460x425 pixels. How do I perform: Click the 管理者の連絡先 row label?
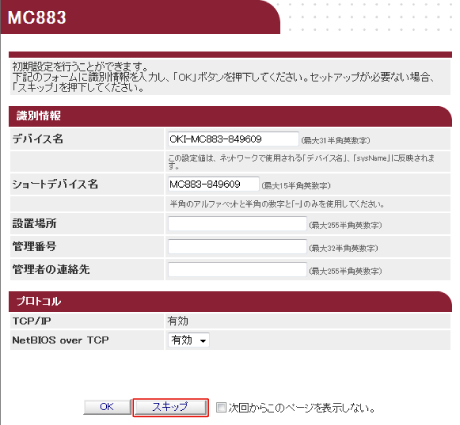click(x=51, y=269)
